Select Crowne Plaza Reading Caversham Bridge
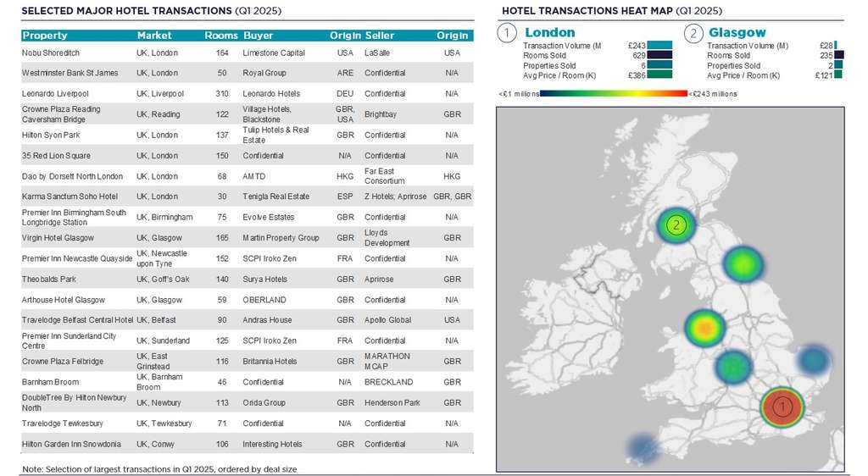868x476 pixels. click(61, 113)
